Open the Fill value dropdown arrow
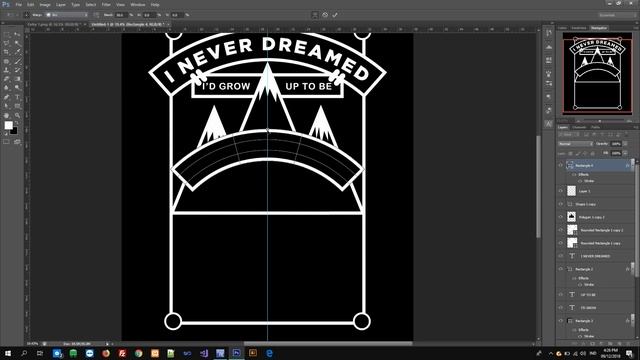640x360 pixels. tap(625, 153)
